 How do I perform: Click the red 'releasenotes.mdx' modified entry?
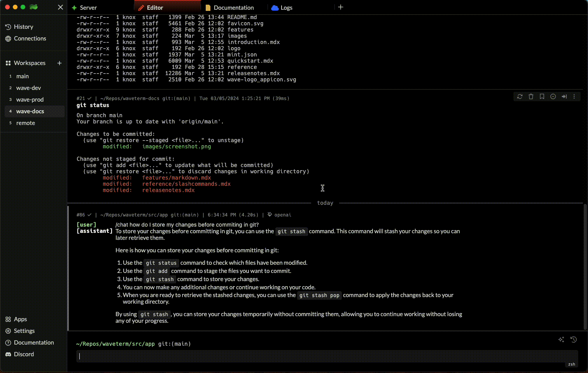pyautogui.click(x=168, y=190)
